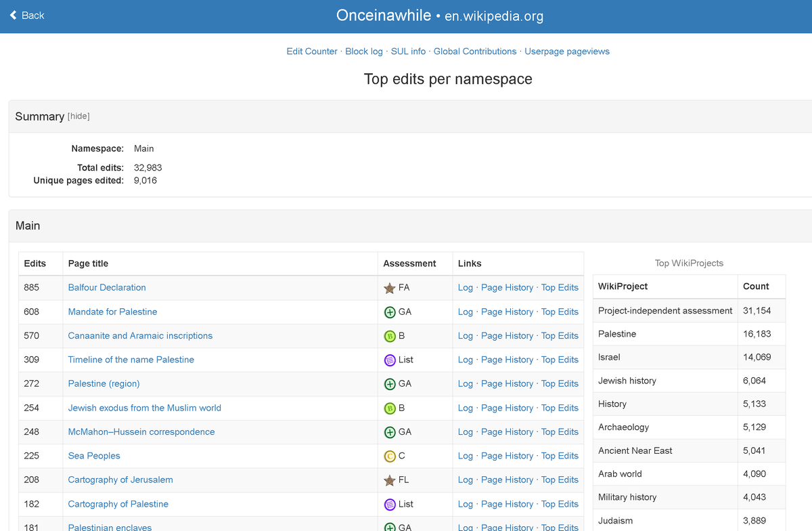Viewport: 812px width, 531px height.
Task: Click unique pages edited value 9,016
Action: click(145, 180)
